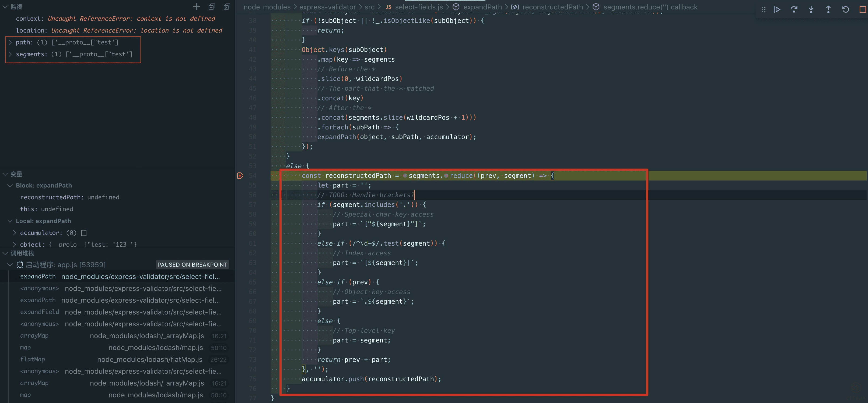Open select-fields.js breadcrumb item
Screen dimensions: 868x403
(x=418, y=7)
